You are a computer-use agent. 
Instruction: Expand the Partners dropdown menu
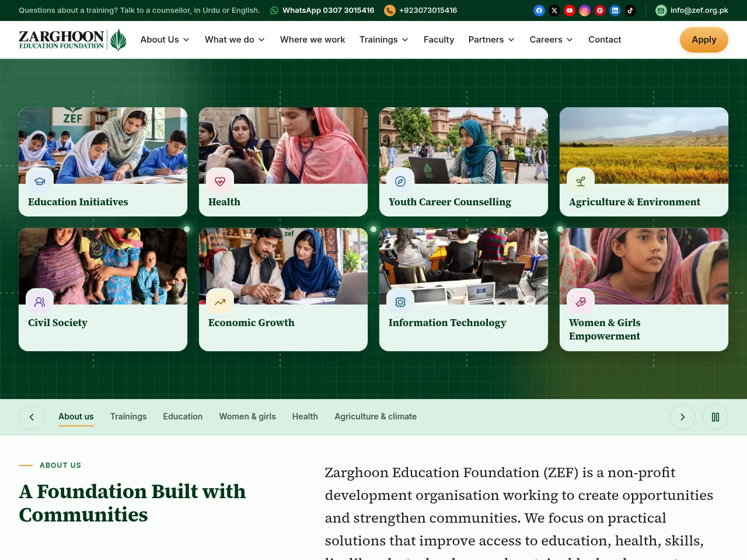[491, 40]
